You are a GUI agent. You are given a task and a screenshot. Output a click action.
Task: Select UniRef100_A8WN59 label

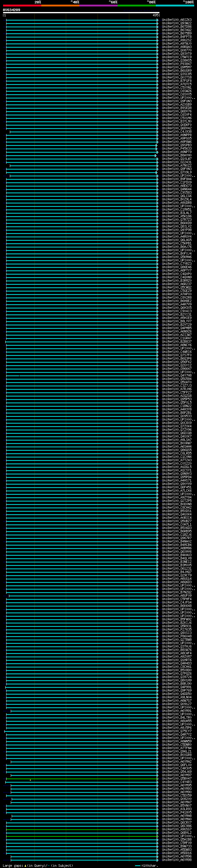point(177,741)
